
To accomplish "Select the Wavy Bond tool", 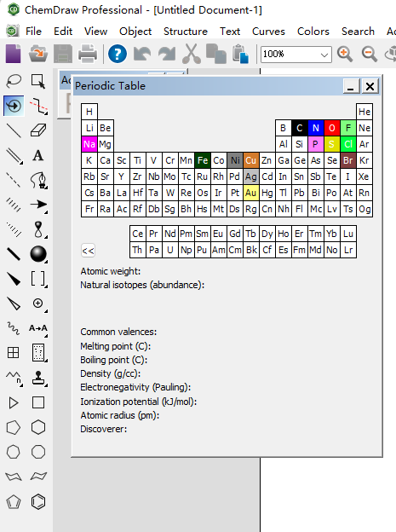I will click(x=14, y=328).
